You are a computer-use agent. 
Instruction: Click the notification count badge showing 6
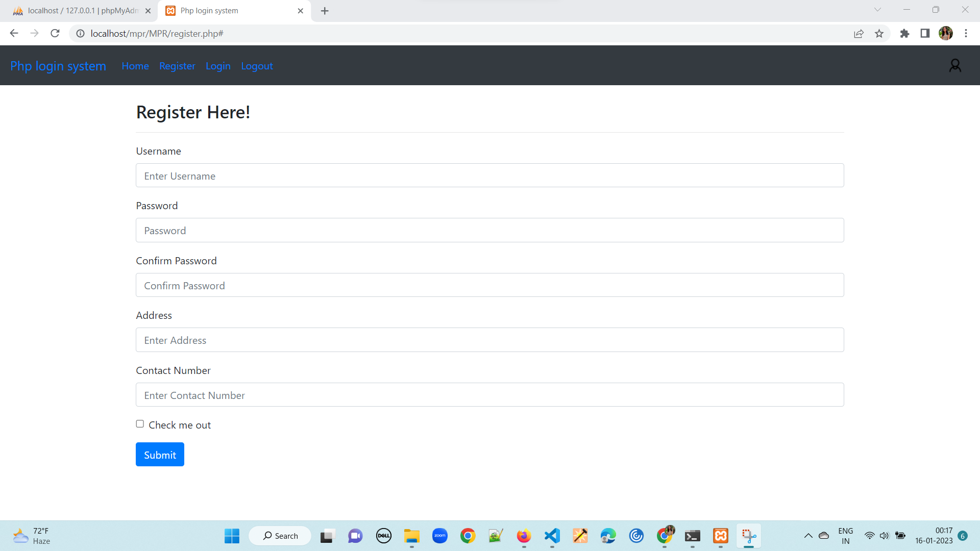click(964, 536)
